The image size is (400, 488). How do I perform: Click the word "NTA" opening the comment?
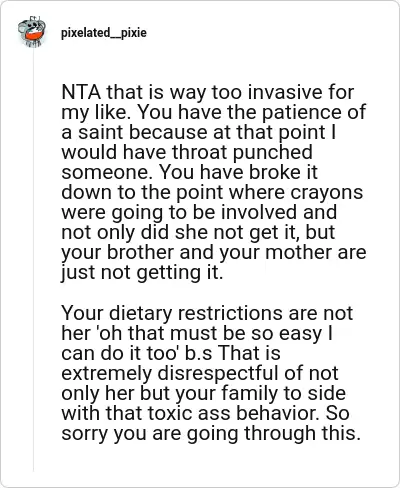[81, 92]
